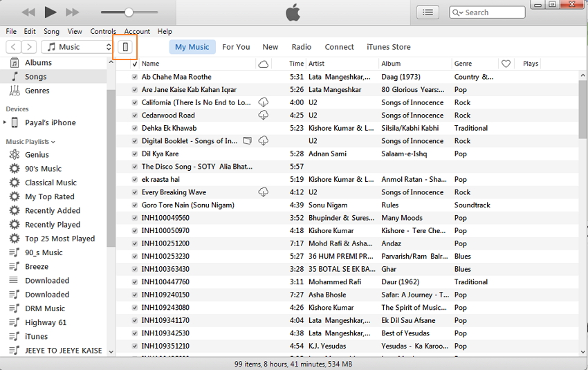588x370 pixels.
Task: Open the Music media type dropdown
Action: pyautogui.click(x=77, y=47)
